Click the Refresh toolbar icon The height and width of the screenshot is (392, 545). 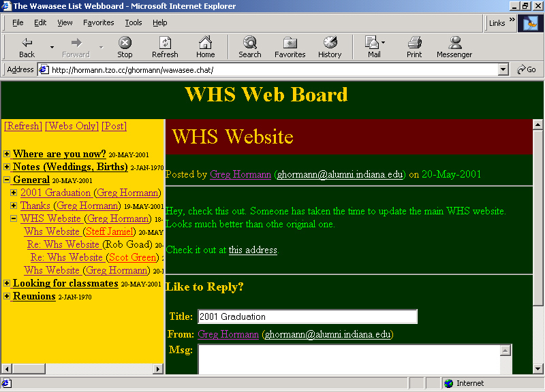tap(165, 46)
